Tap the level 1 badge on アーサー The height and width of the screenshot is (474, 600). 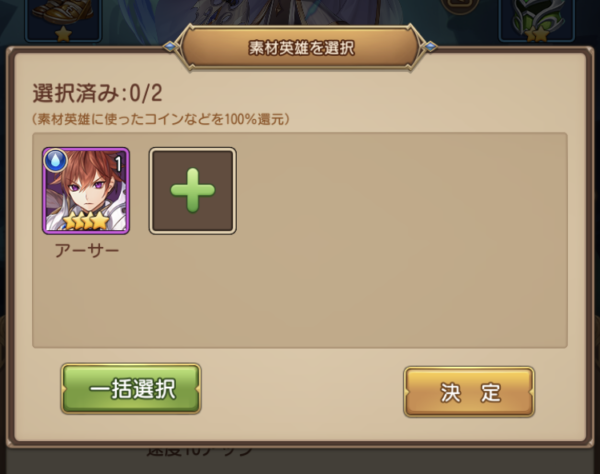118,164
